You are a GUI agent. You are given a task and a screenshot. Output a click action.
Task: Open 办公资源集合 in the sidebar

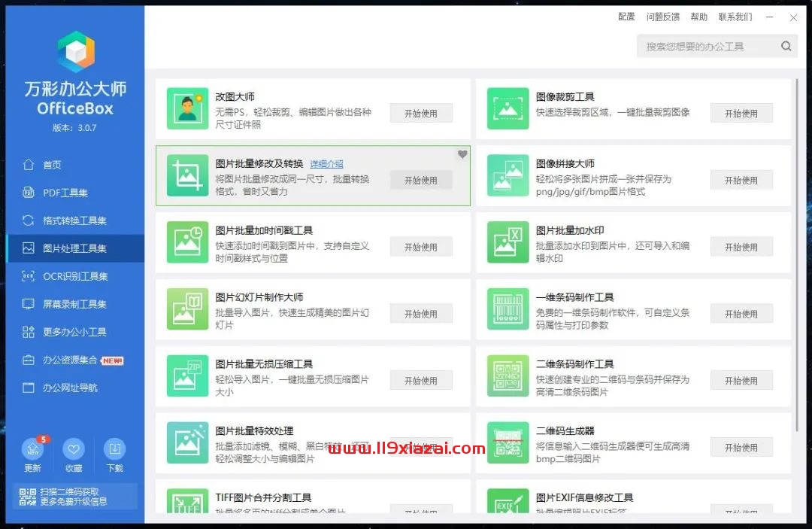coord(75,360)
